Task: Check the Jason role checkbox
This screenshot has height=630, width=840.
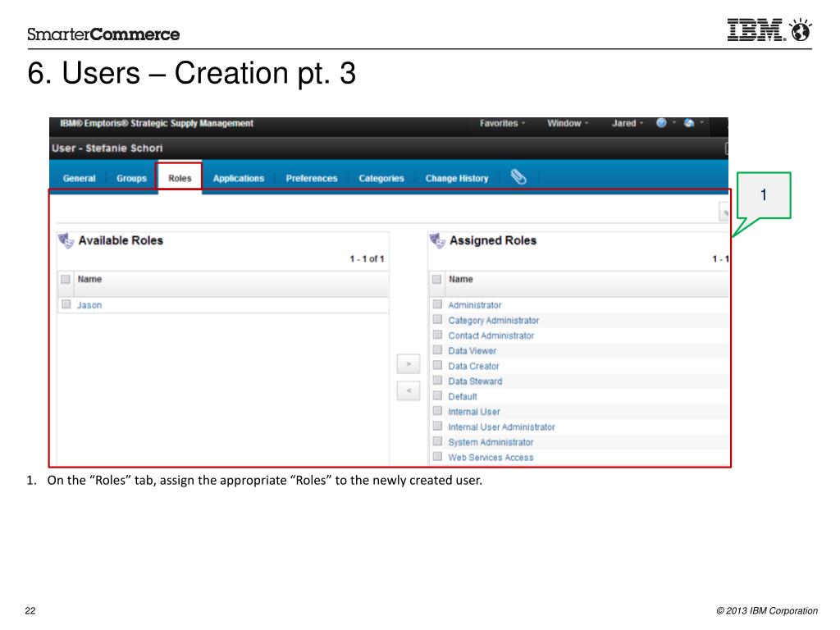Action: [66, 304]
